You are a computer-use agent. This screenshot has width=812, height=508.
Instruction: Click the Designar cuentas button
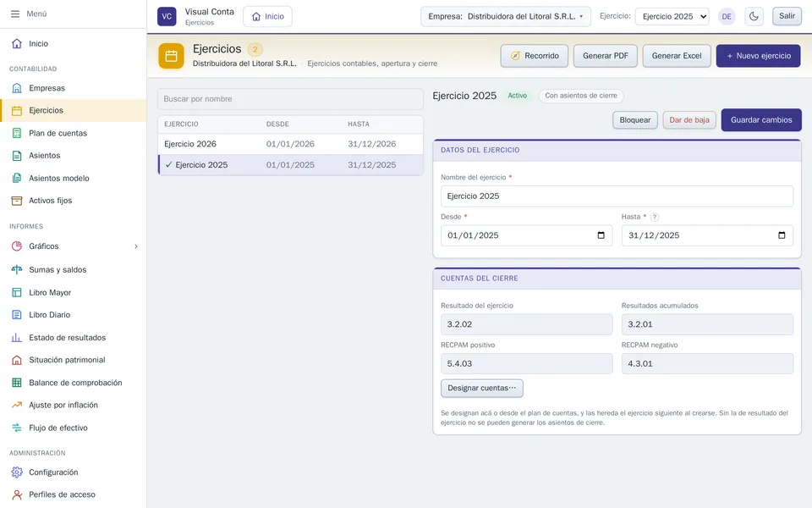click(x=481, y=389)
